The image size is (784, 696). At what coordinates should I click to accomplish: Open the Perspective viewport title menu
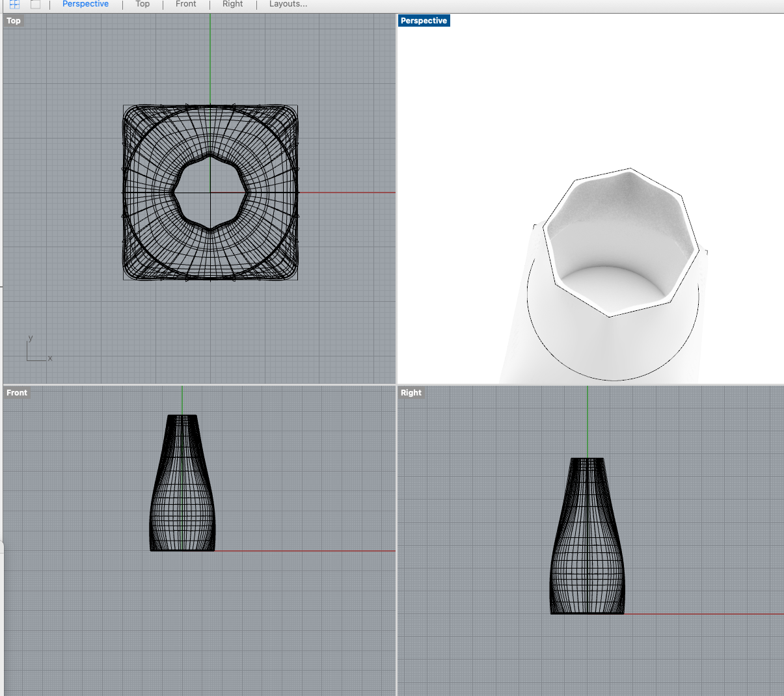[424, 20]
